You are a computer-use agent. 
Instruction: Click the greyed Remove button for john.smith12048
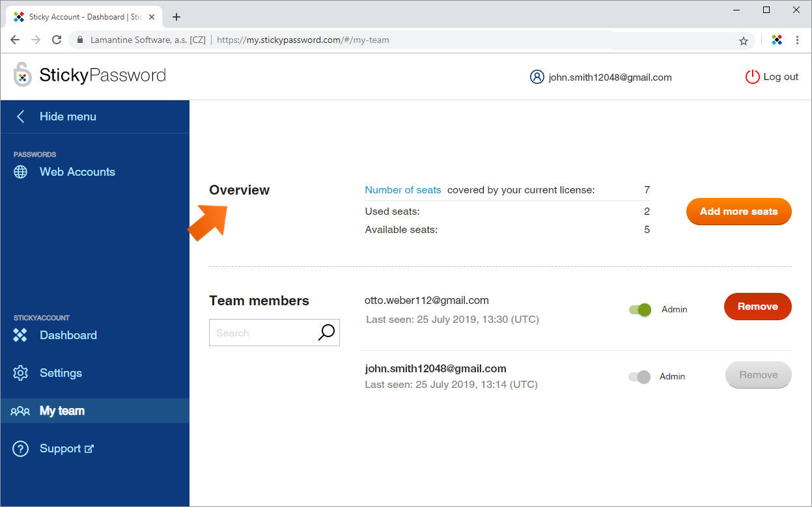tap(759, 375)
